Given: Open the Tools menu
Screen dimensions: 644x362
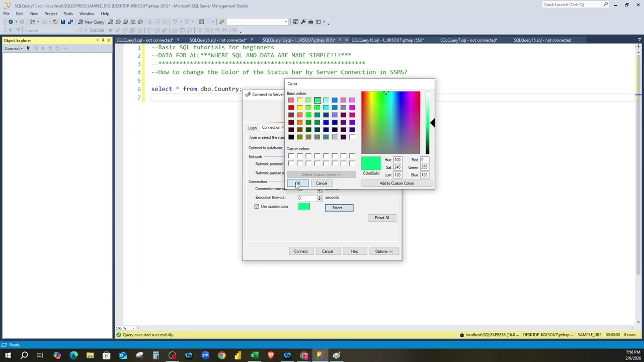Looking at the screenshot, I should click(x=68, y=14).
